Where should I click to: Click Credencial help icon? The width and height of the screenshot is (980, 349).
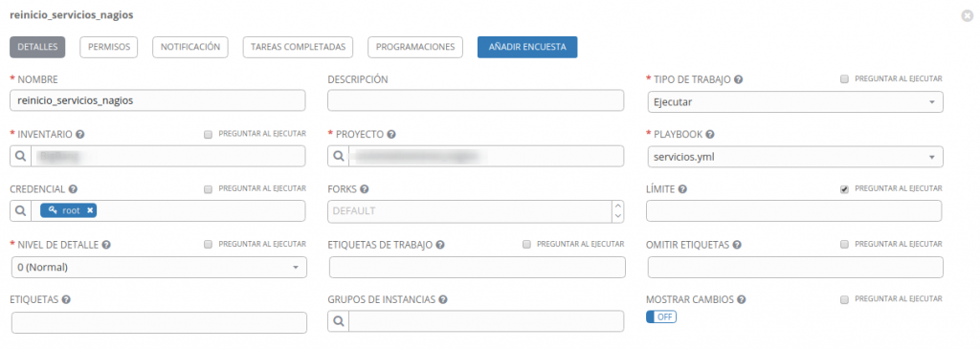pyautogui.click(x=73, y=188)
